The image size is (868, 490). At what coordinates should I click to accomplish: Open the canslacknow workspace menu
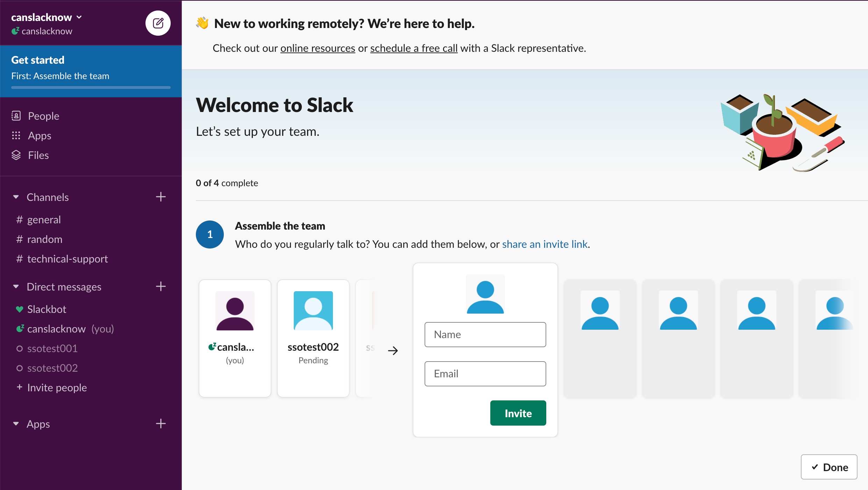[x=47, y=17]
